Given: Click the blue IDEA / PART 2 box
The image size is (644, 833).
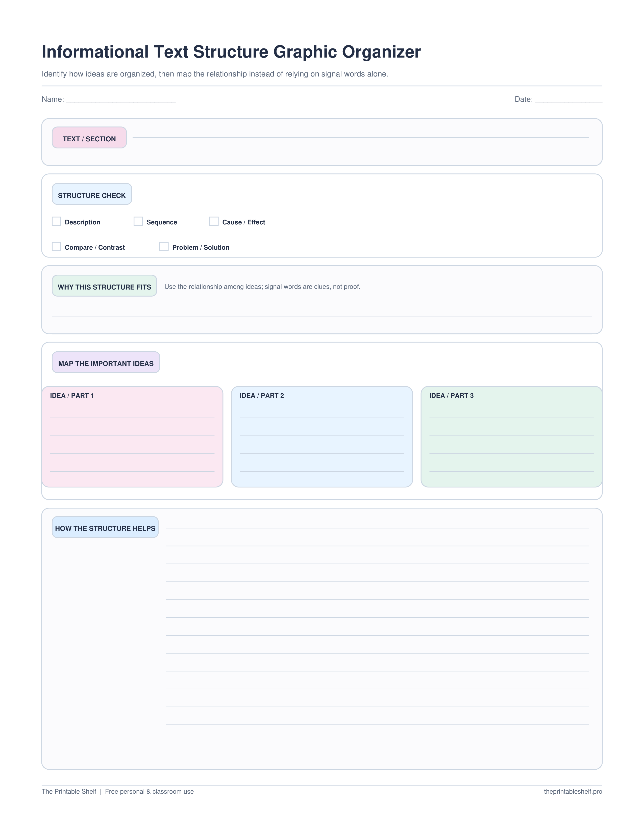Looking at the screenshot, I should tap(322, 437).
